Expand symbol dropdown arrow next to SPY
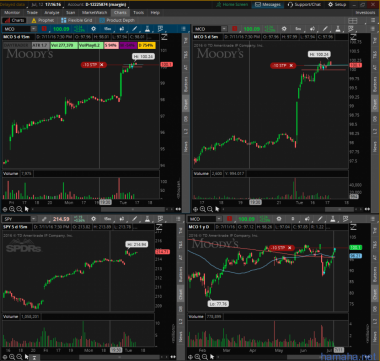Viewport: 380px width, 361px height. pos(34,219)
